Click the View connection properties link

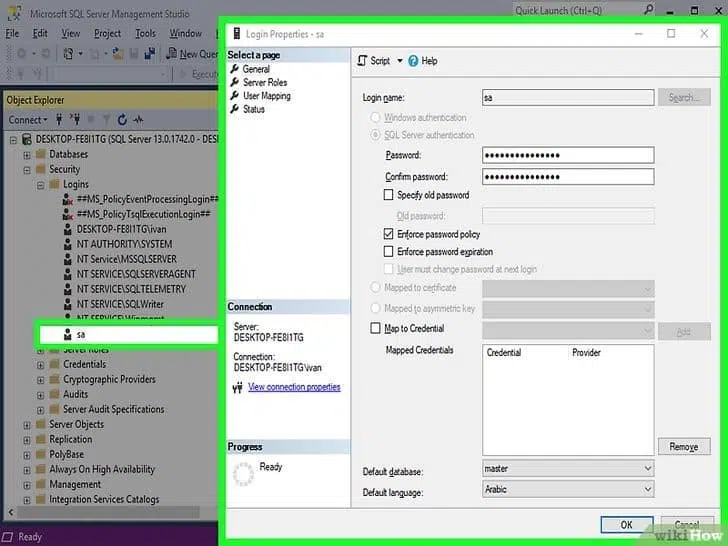click(x=294, y=387)
